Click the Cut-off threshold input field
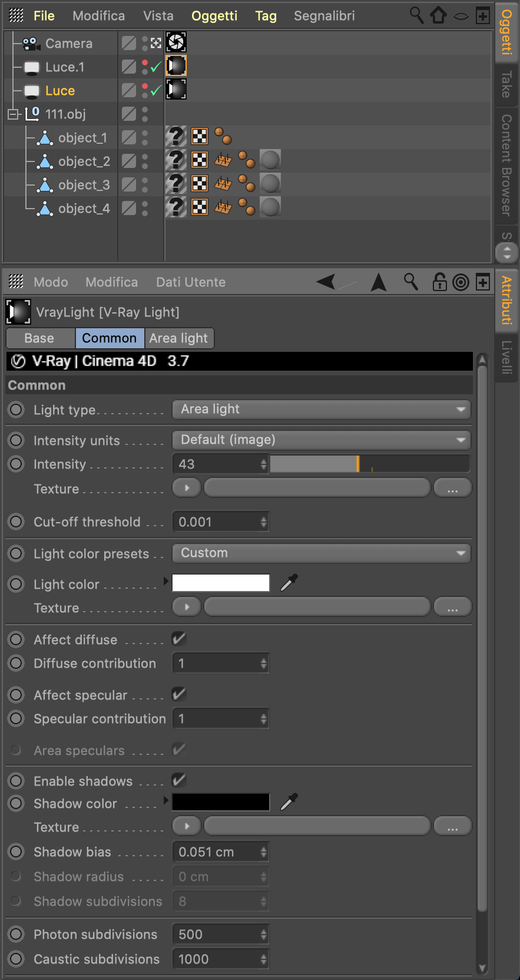The width and height of the screenshot is (520, 980). [220, 522]
